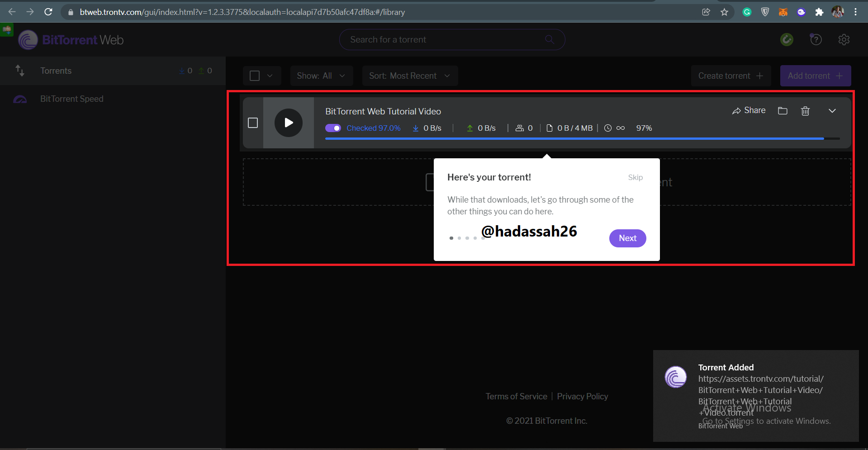Open the Terms of Service link
Viewport: 868px width, 450px height.
point(516,396)
